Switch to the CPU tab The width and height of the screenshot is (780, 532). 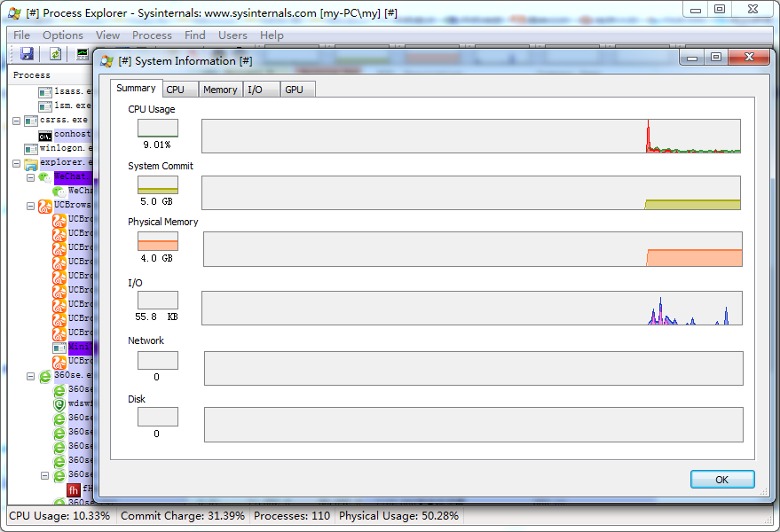pos(180,90)
